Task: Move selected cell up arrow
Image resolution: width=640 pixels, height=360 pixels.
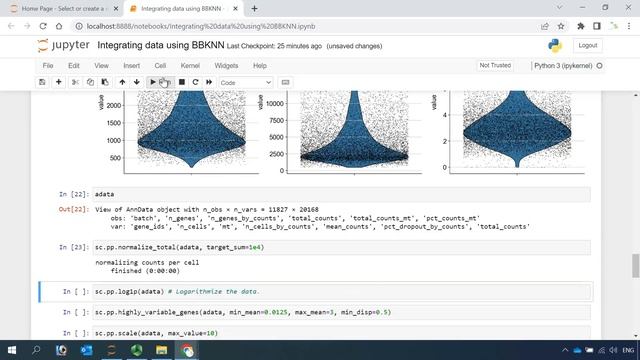Action: tap(122, 82)
